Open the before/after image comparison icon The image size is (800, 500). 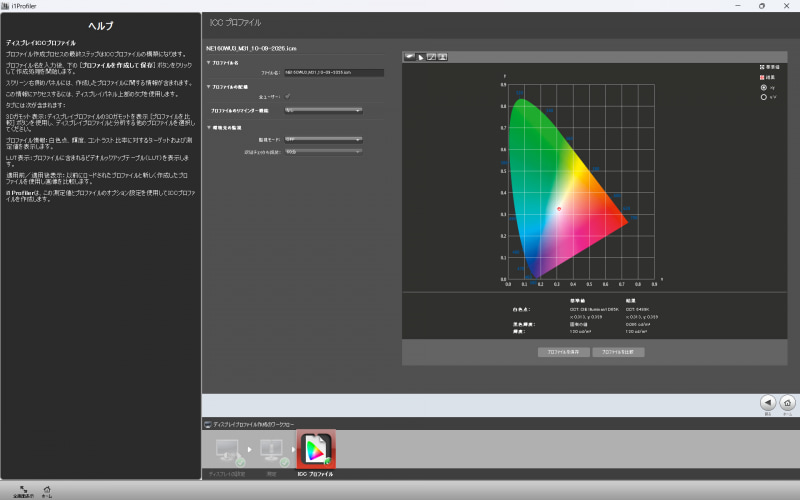442,57
